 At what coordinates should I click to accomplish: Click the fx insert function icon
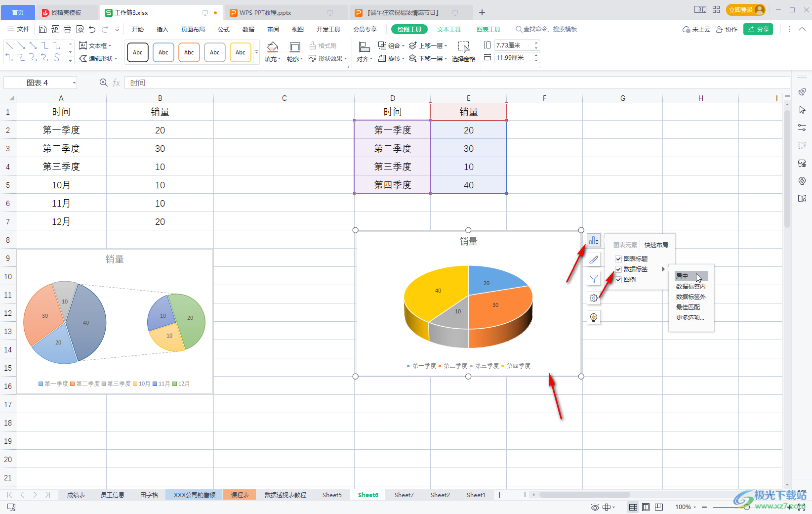[x=116, y=83]
